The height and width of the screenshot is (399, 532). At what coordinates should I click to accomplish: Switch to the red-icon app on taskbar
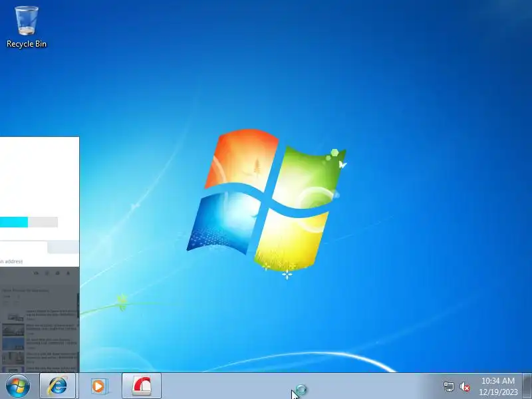click(x=142, y=386)
